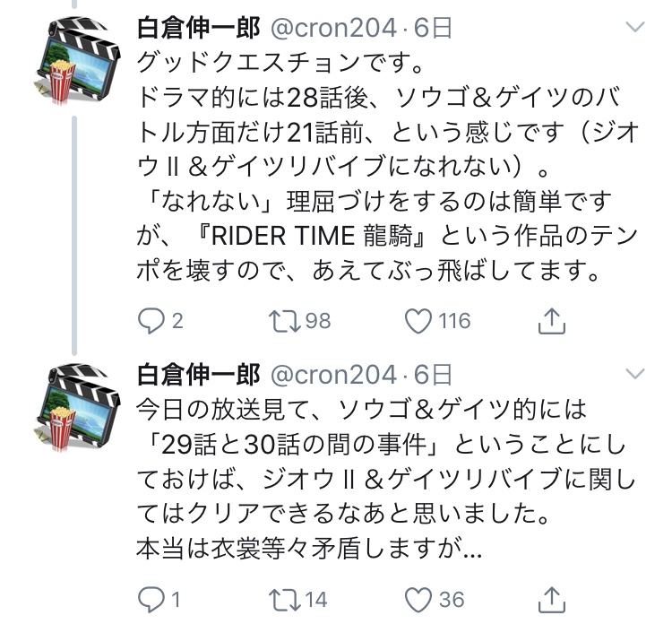Open the options chevron on the グッドクエスチョン tweet
Screen dimensions: 672x624
634,29
